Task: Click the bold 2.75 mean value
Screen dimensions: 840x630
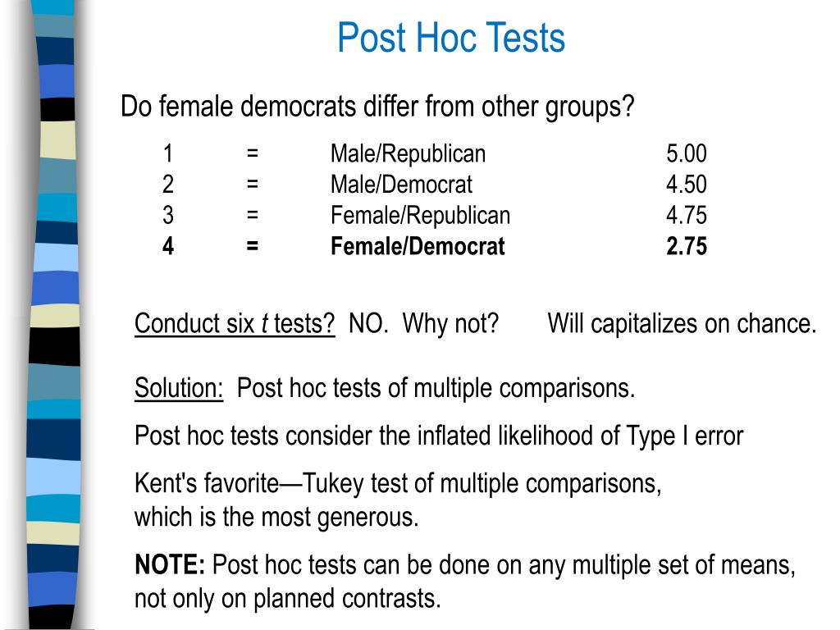Action: click(x=687, y=246)
